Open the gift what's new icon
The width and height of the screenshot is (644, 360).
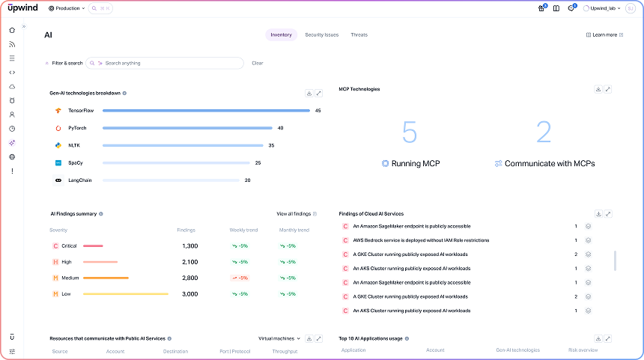[x=541, y=8]
